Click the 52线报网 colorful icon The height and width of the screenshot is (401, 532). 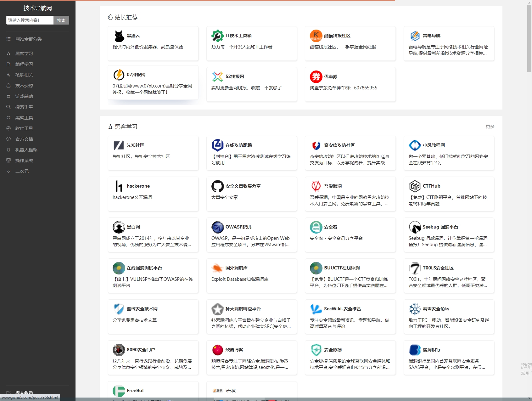click(217, 77)
